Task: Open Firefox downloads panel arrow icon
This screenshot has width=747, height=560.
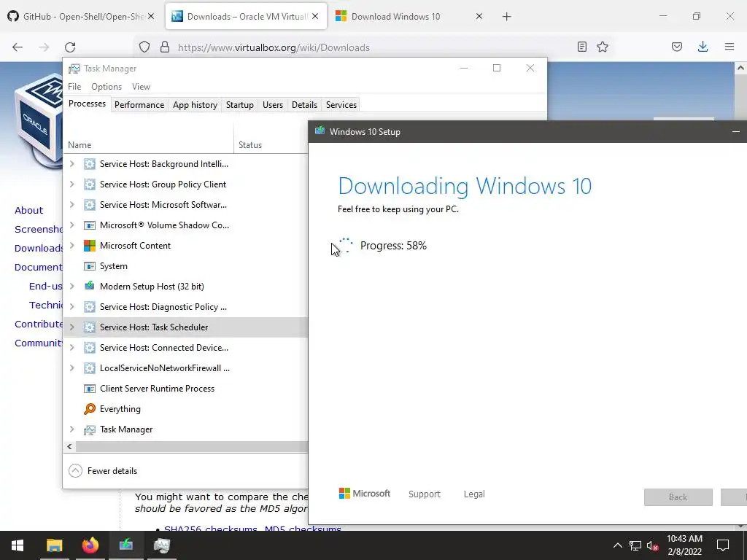Action: pyautogui.click(x=703, y=47)
